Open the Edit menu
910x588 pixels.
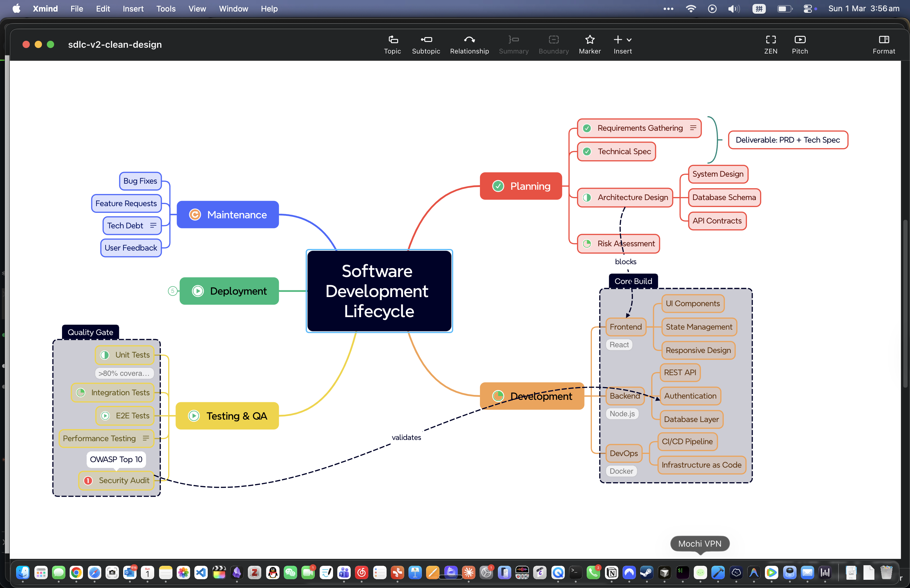tap(103, 9)
